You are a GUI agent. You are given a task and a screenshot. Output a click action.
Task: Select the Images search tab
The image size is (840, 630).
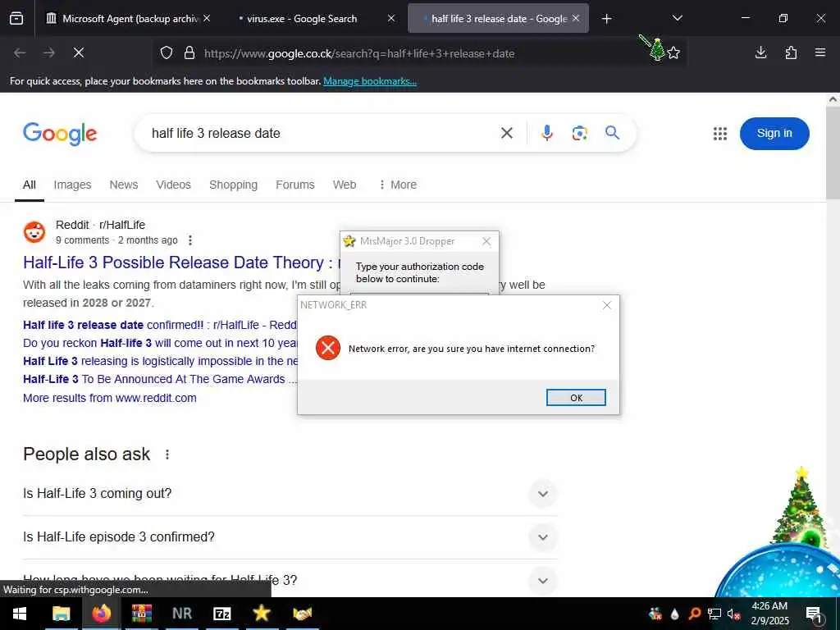click(x=72, y=185)
